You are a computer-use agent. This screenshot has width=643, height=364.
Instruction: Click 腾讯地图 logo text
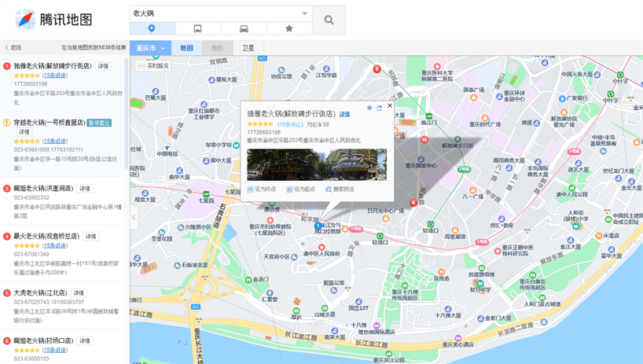pos(66,20)
